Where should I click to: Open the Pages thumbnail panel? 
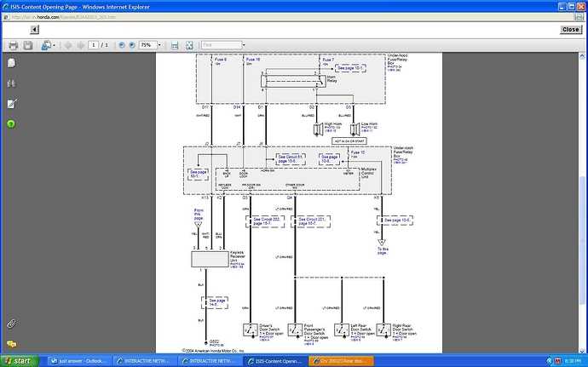11,63
